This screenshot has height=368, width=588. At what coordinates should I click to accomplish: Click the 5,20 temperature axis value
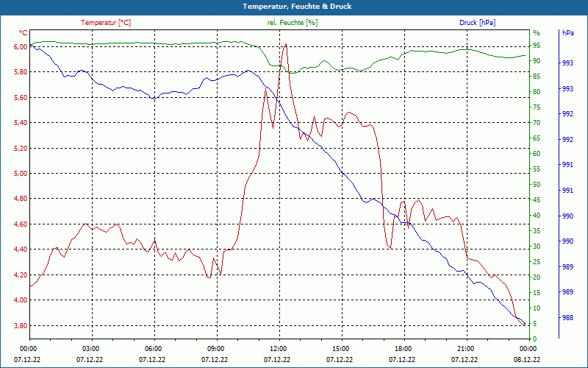(x=21, y=149)
